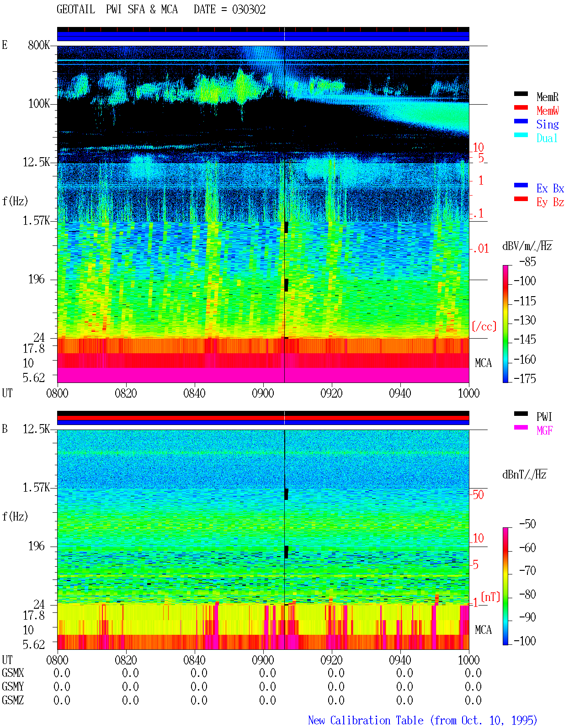Click the MCA label beside the B panel
The width and height of the screenshot is (585, 728).
(483, 630)
